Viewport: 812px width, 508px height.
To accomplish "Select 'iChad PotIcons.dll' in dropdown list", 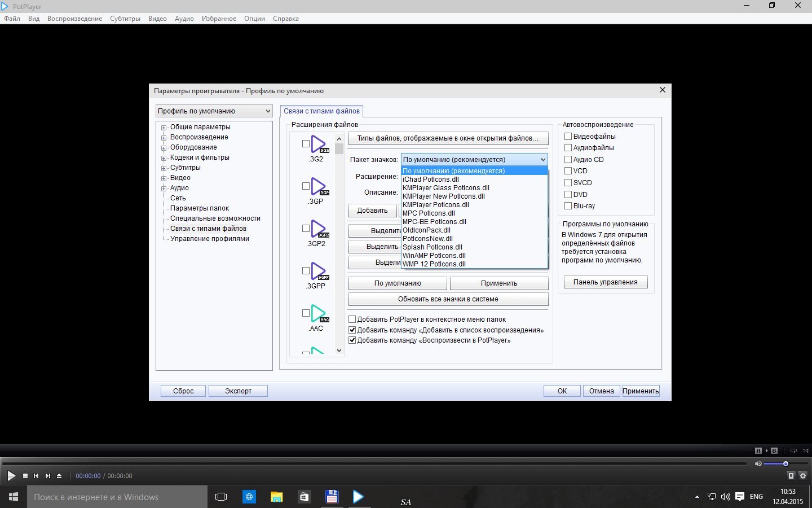I will click(474, 179).
